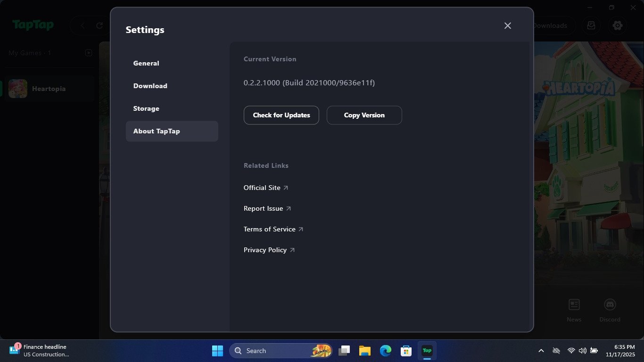The height and width of the screenshot is (362, 644).
Task: Click Copy Version to copy the build info
Action: click(364, 115)
